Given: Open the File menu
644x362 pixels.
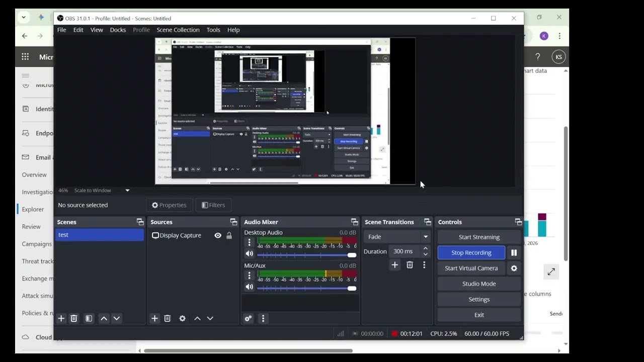Looking at the screenshot, I should click(61, 30).
